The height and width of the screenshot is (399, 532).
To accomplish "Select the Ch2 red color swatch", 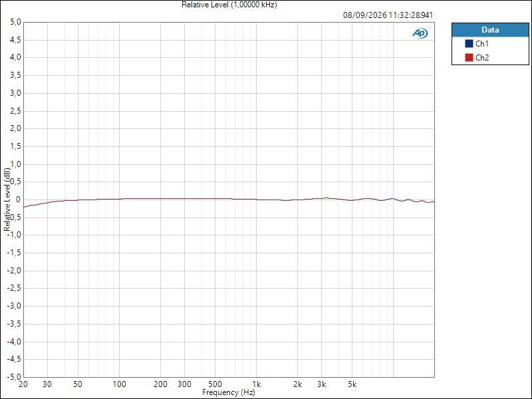I will point(469,58).
